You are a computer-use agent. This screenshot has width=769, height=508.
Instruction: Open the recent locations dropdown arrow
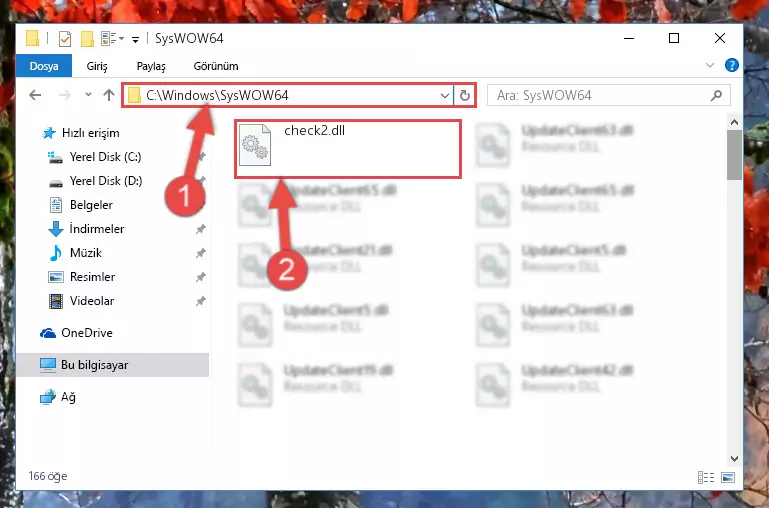coord(88,94)
